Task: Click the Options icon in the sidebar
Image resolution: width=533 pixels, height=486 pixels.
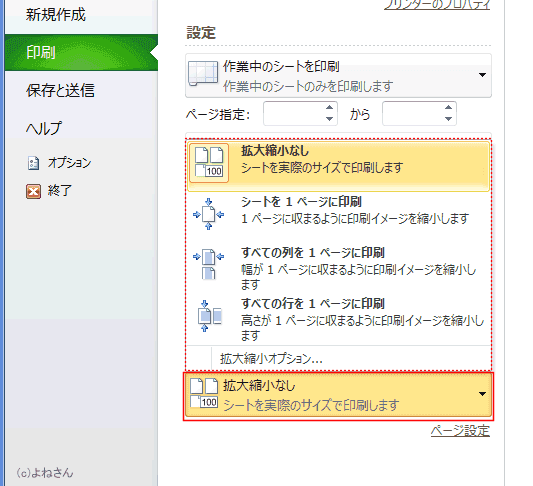Action: pos(33,163)
